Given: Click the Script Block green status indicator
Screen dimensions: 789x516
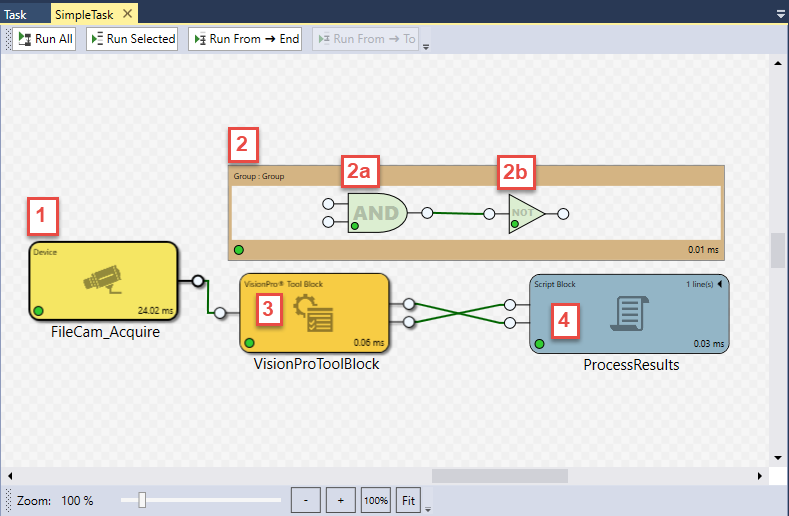Looking at the screenshot, I should click(539, 344).
